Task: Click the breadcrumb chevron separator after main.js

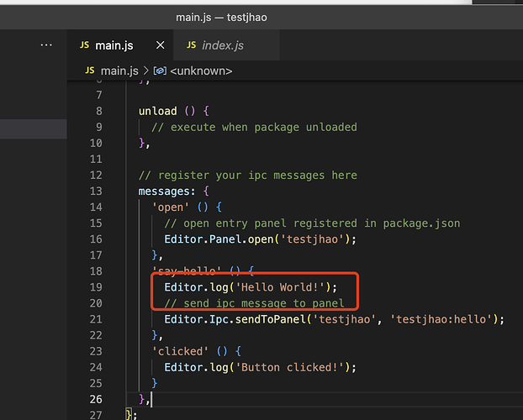Action: coord(145,71)
